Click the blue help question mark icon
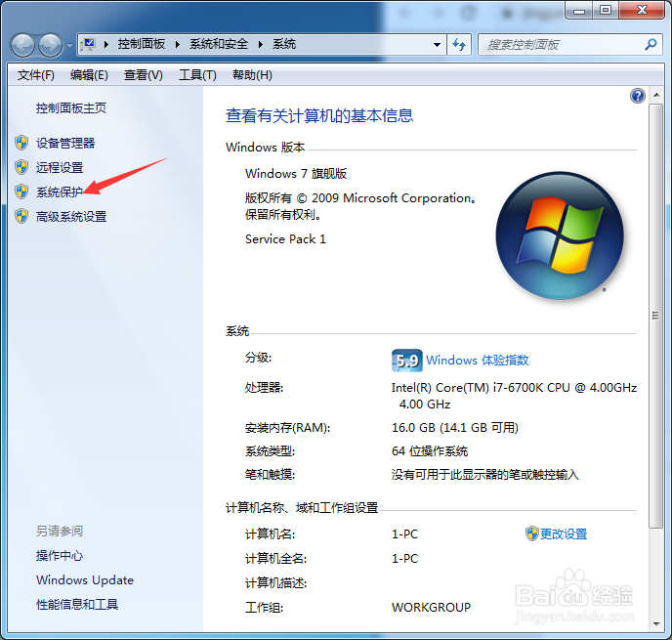The width and height of the screenshot is (672, 640). click(x=637, y=96)
